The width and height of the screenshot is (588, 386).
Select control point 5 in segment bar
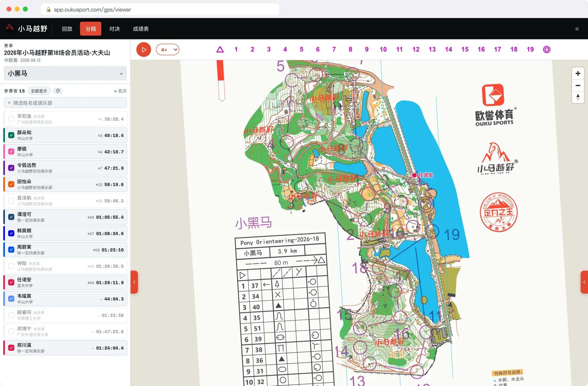click(x=301, y=49)
